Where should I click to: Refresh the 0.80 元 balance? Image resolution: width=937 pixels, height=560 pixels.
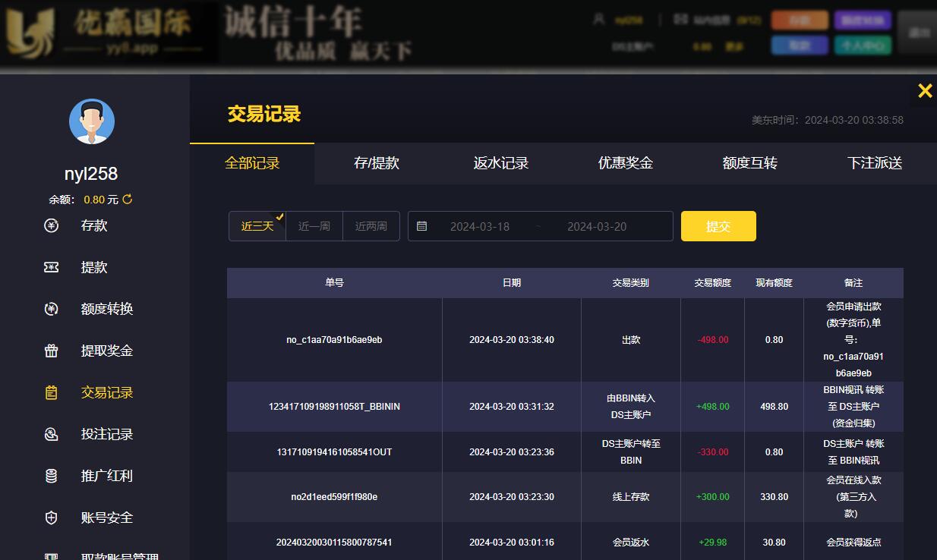[128, 200]
